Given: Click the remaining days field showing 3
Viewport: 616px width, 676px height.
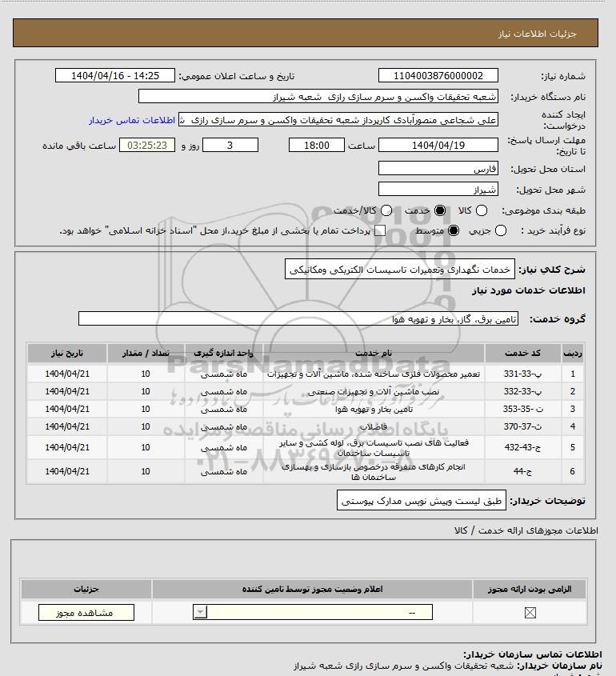Looking at the screenshot, I should point(230,146).
